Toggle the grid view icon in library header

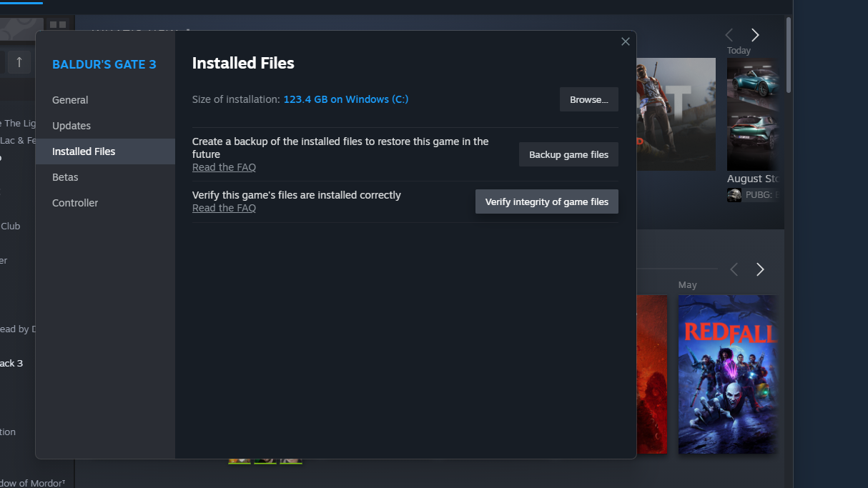tap(58, 25)
